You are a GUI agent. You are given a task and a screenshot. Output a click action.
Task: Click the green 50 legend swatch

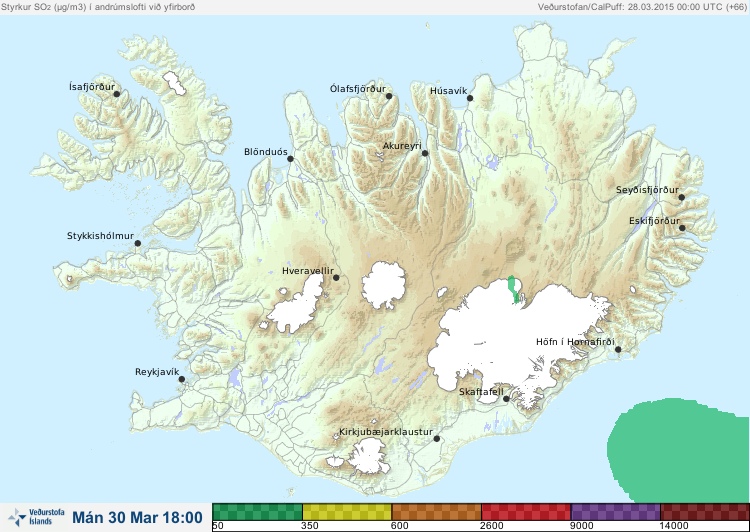click(x=257, y=512)
